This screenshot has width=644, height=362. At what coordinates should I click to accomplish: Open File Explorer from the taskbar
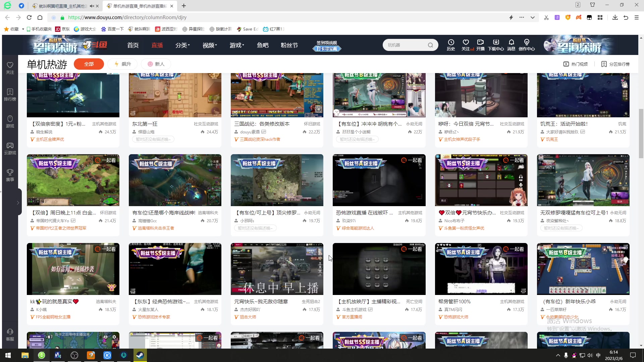tap(25, 355)
